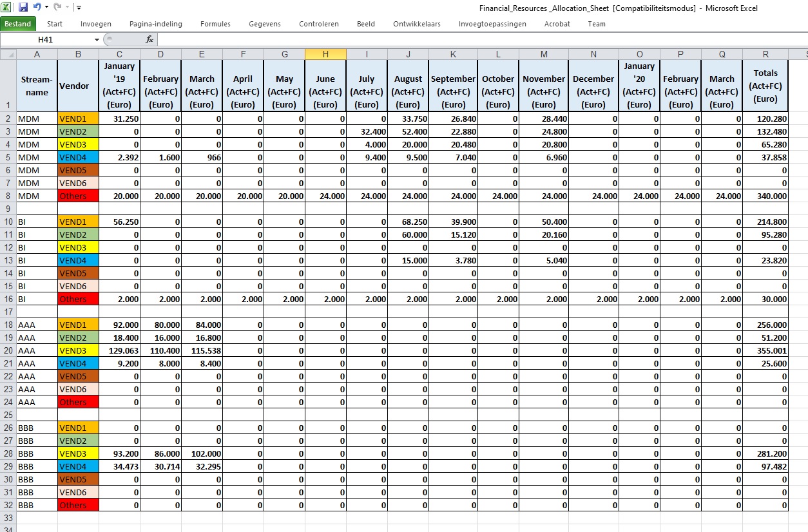Viewport: 808px width, 532px height.
Task: Select row header 8
Action: click(8, 196)
